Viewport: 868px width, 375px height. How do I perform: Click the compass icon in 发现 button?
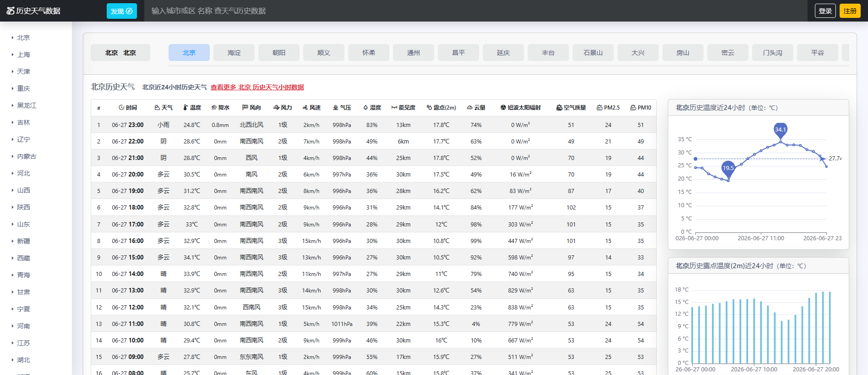(129, 11)
